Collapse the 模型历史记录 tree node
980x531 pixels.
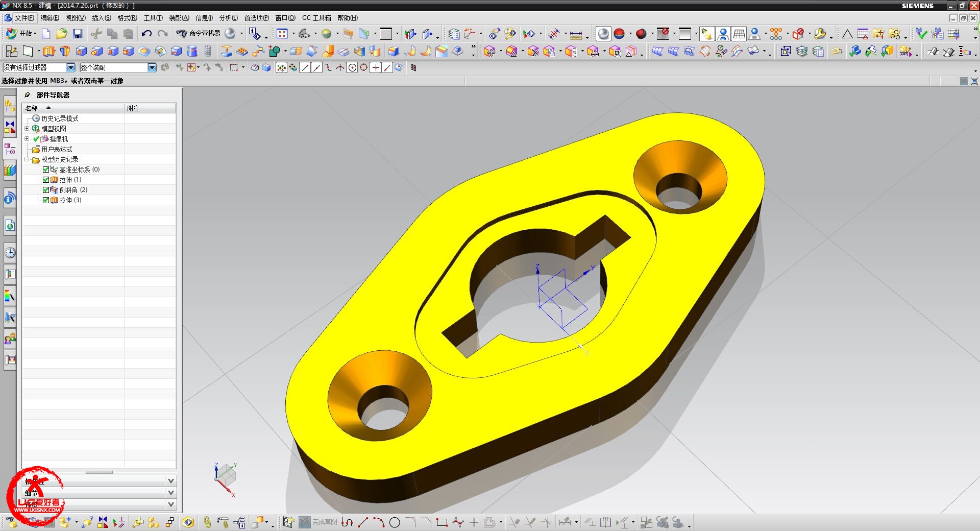click(x=27, y=159)
